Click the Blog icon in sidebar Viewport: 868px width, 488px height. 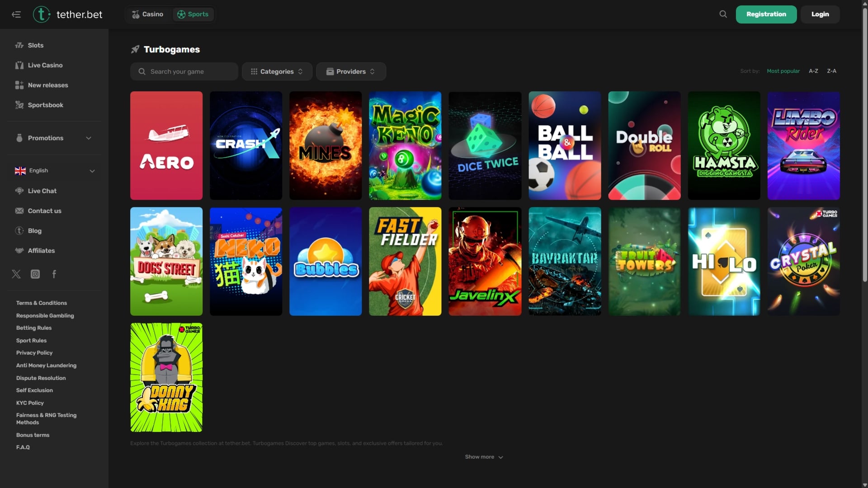point(19,230)
